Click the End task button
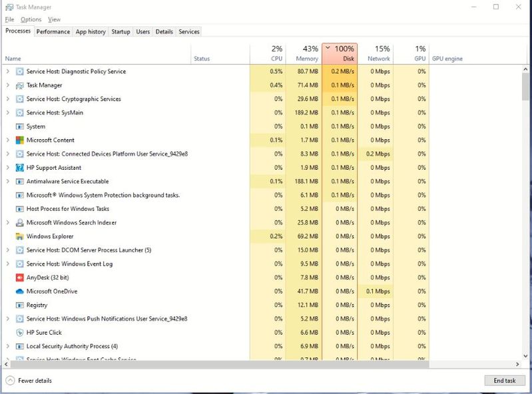This screenshot has height=394, width=532. pos(505,381)
